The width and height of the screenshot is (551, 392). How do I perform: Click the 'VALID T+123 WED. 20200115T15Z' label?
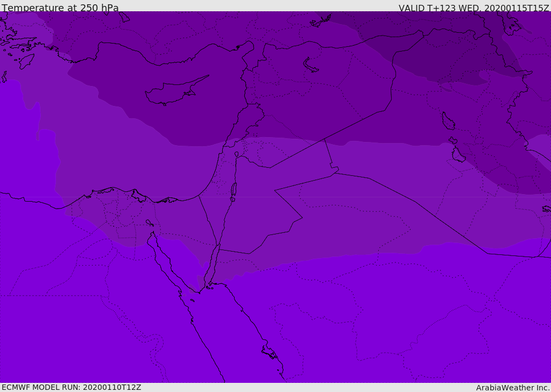474,8
